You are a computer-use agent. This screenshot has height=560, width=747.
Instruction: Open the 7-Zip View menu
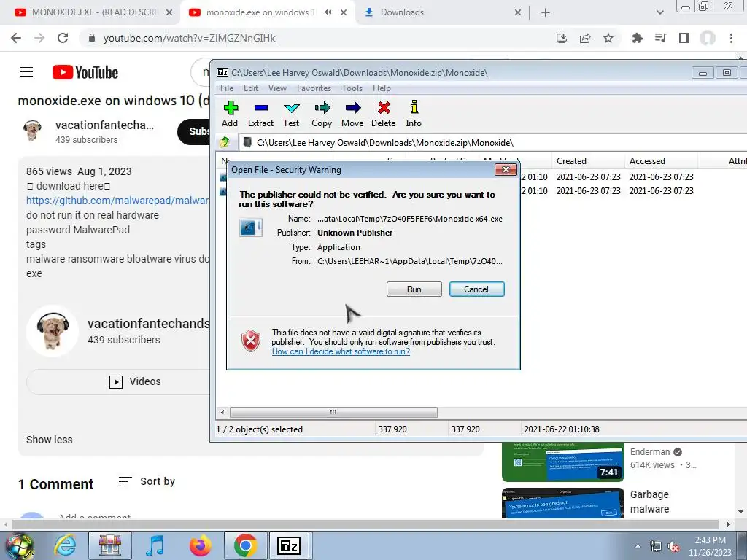click(277, 88)
